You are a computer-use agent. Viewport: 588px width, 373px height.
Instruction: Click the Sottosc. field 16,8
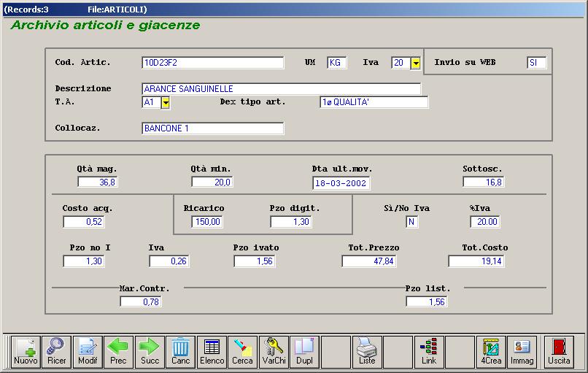point(484,182)
